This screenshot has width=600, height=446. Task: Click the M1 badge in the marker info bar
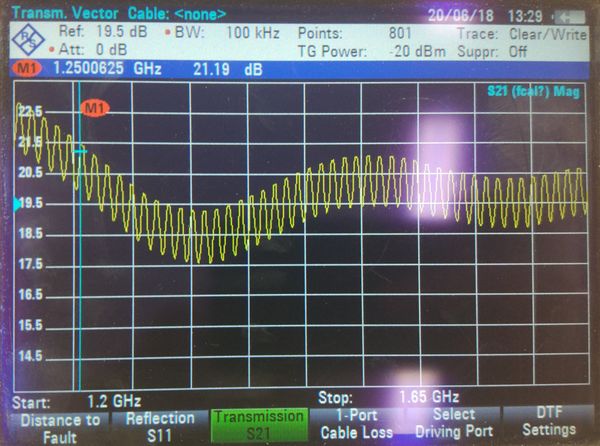click(22, 68)
